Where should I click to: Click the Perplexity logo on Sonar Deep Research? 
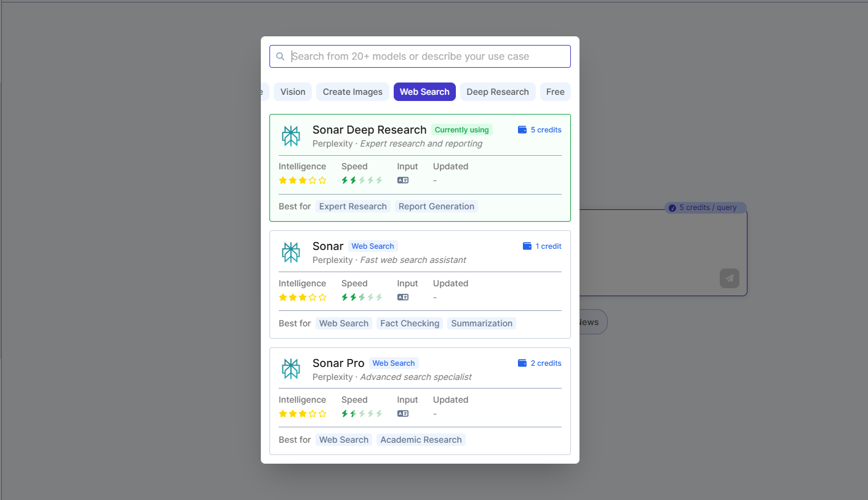[x=291, y=136]
